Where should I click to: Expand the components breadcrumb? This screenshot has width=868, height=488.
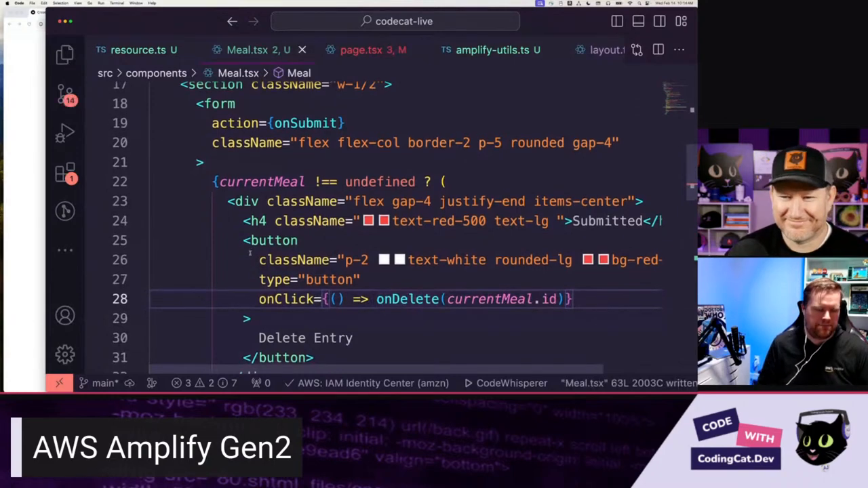click(156, 73)
